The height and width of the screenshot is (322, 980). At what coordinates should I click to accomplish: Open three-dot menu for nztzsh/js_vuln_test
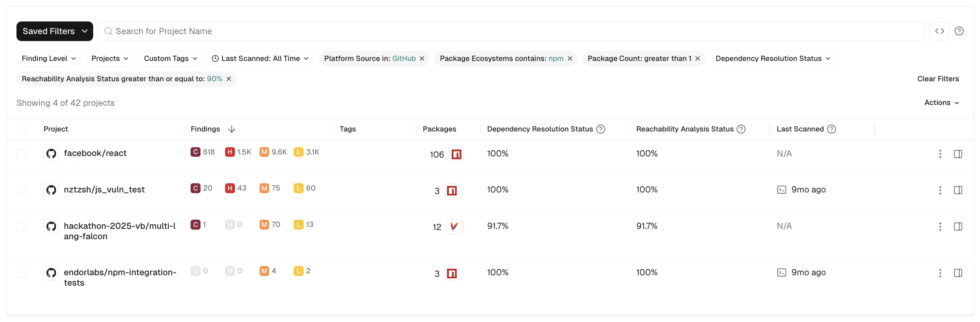point(940,190)
